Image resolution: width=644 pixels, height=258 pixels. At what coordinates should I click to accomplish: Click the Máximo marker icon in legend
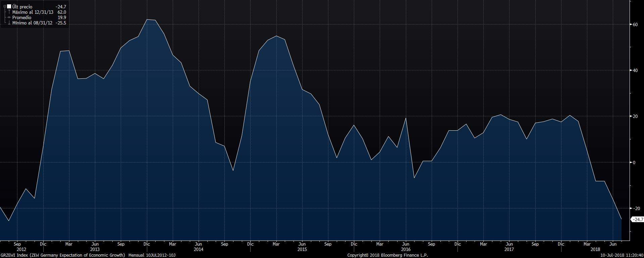point(9,12)
